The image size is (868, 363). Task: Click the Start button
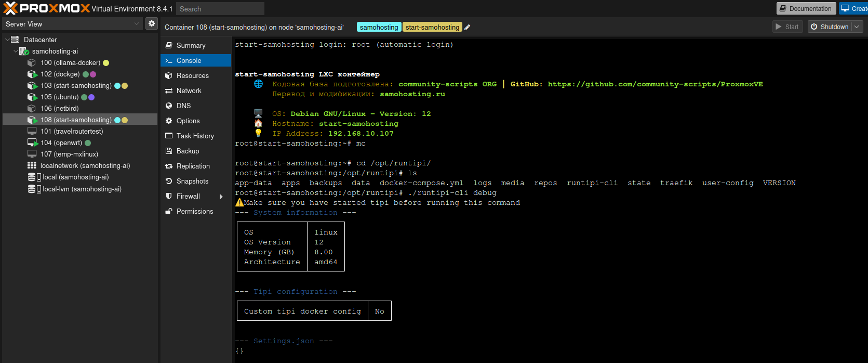click(787, 27)
